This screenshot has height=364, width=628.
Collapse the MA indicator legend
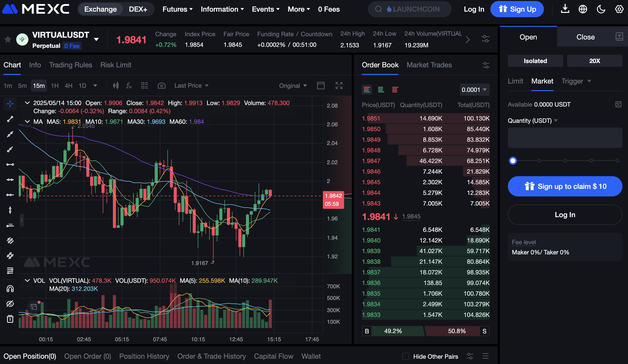(x=27, y=122)
